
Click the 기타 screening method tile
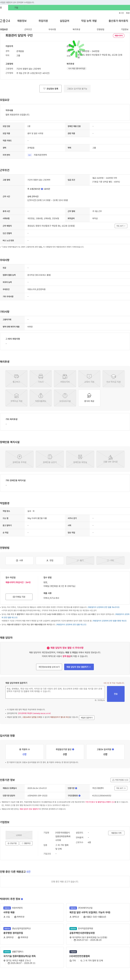coord(111,560)
